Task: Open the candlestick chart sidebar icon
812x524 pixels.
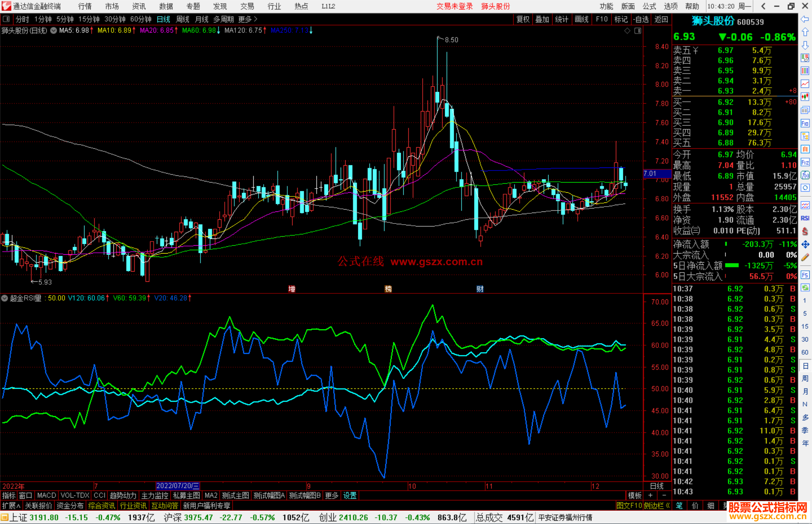Action: coord(805,97)
